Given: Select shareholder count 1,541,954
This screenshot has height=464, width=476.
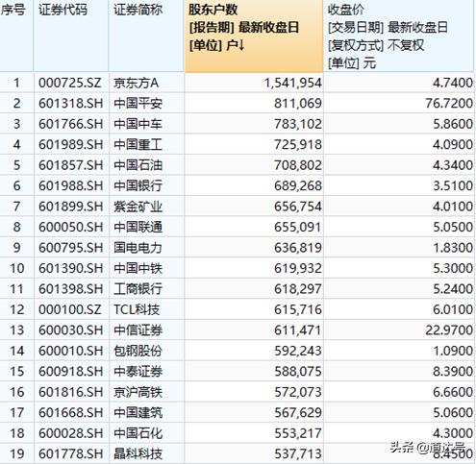Looking at the screenshot, I should point(292,83).
